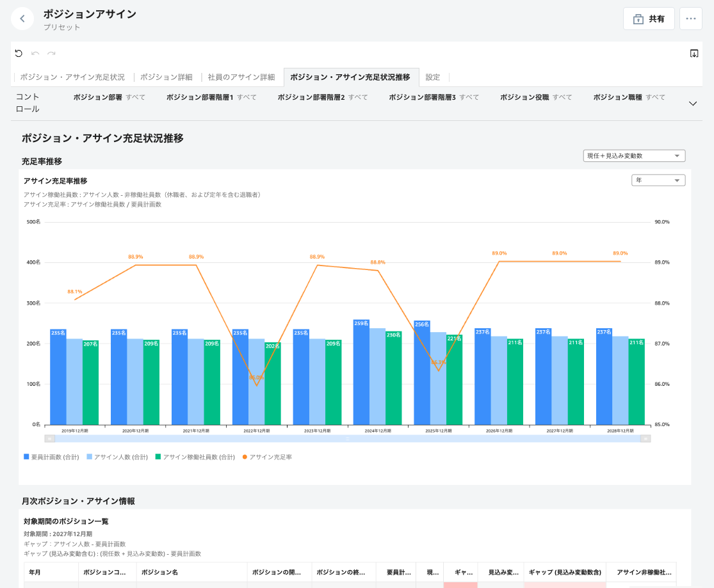Viewport: 714px width, 588px height.
Task: Open the 年 period dropdown
Action: [x=658, y=180]
